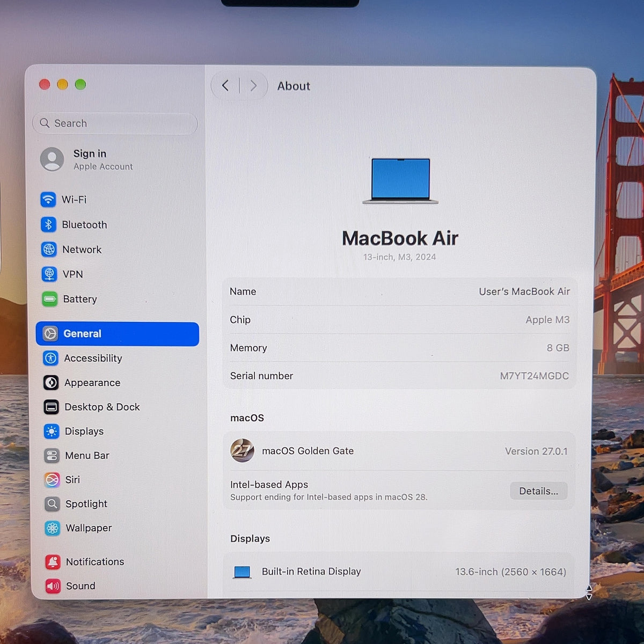Click the Accessibility icon in the sidebar

tap(50, 358)
